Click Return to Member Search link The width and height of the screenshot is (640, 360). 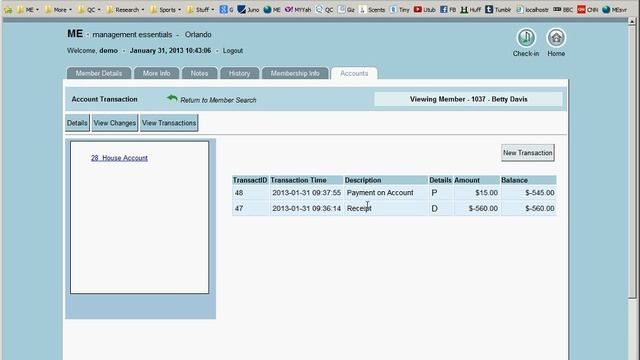point(218,100)
